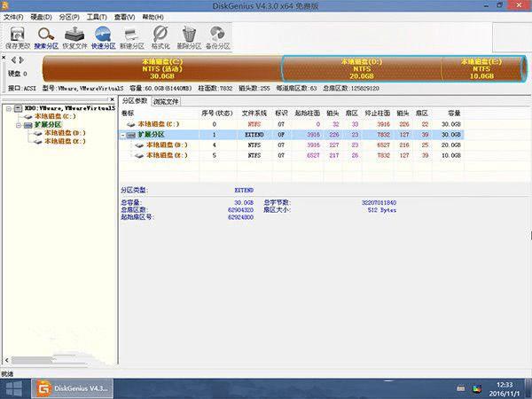532x399 pixels.
Task: Open the 查看(V) menu
Action: point(124,17)
